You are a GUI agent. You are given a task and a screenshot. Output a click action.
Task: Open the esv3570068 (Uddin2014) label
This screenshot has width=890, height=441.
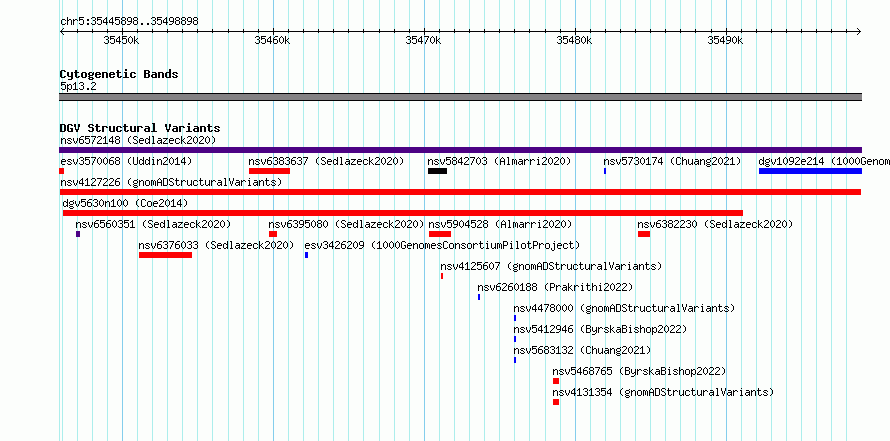click(x=126, y=161)
